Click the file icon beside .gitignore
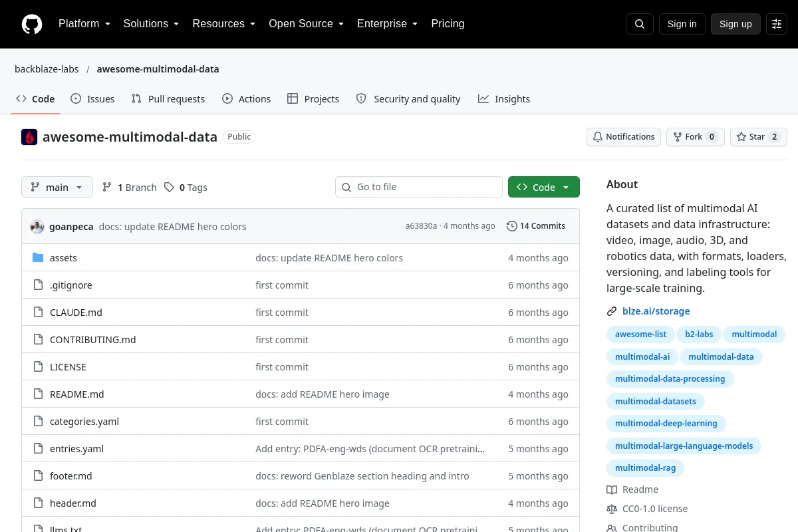The height and width of the screenshot is (532, 798). 38,285
